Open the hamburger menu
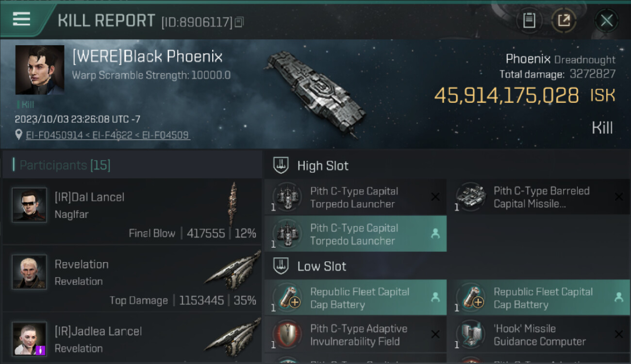Viewport: 631px width, 364px height. click(22, 19)
